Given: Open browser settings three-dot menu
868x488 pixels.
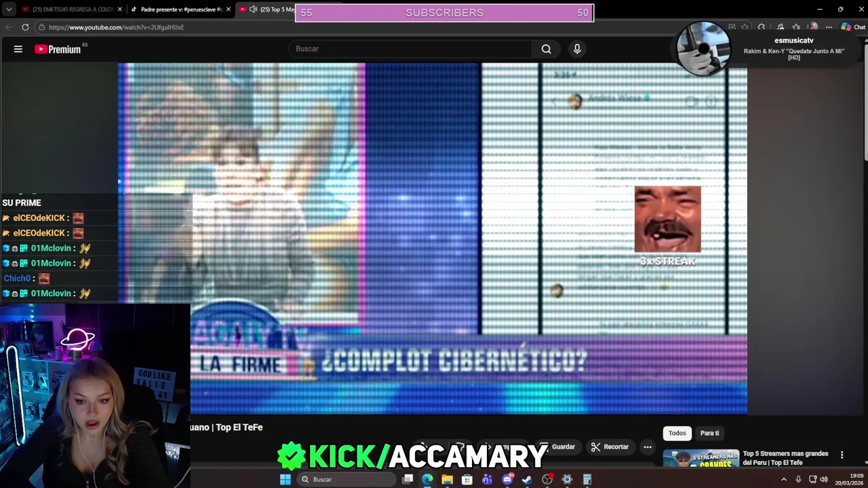Looking at the screenshot, I should (829, 27).
